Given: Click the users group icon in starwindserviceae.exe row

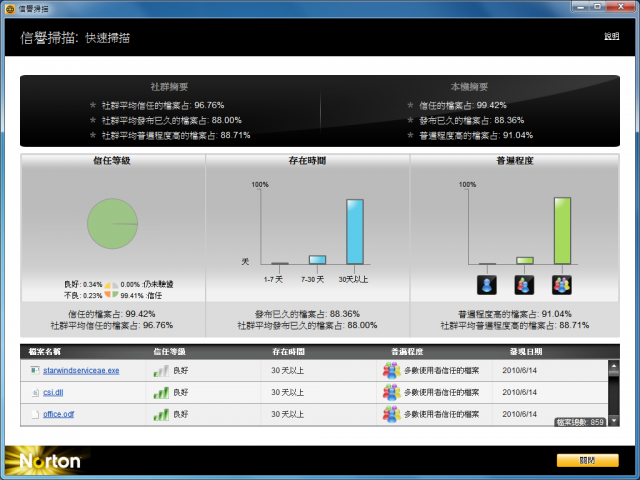Looking at the screenshot, I should 391,370.
